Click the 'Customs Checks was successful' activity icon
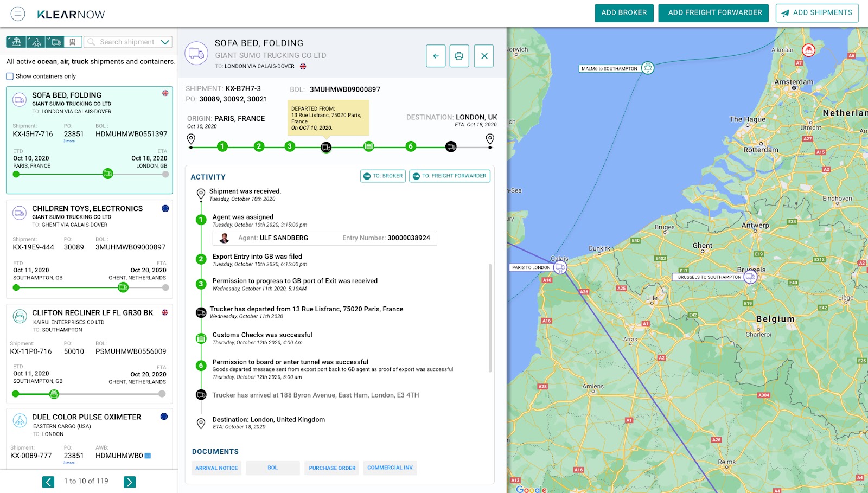The image size is (868, 493). (201, 338)
